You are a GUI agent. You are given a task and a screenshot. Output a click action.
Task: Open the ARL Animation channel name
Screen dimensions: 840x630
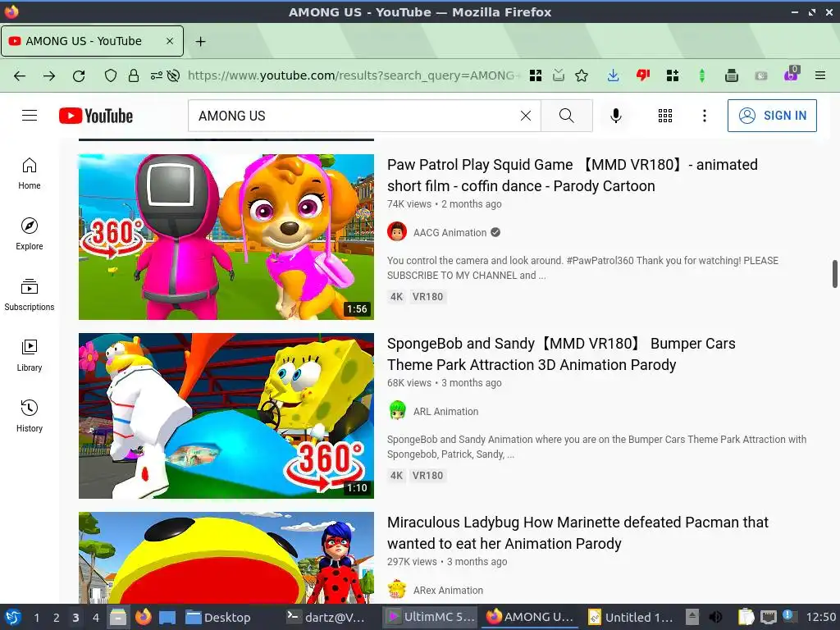[445, 412]
